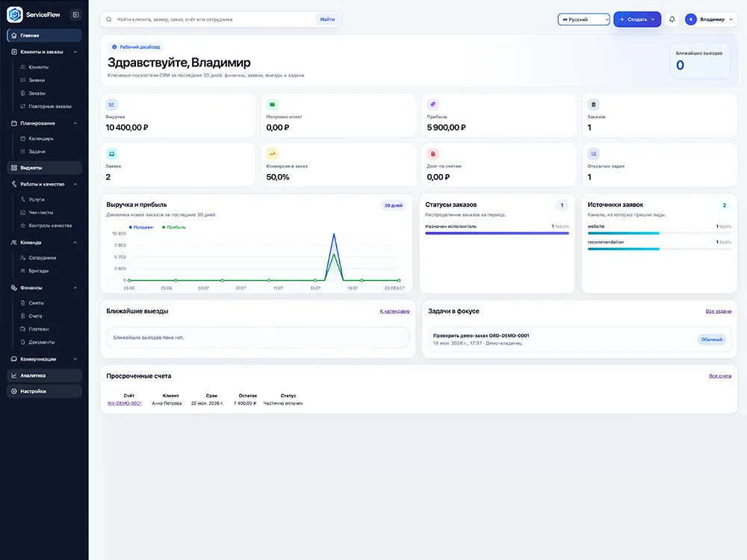Click the Обычный priority badge

pyautogui.click(x=712, y=340)
